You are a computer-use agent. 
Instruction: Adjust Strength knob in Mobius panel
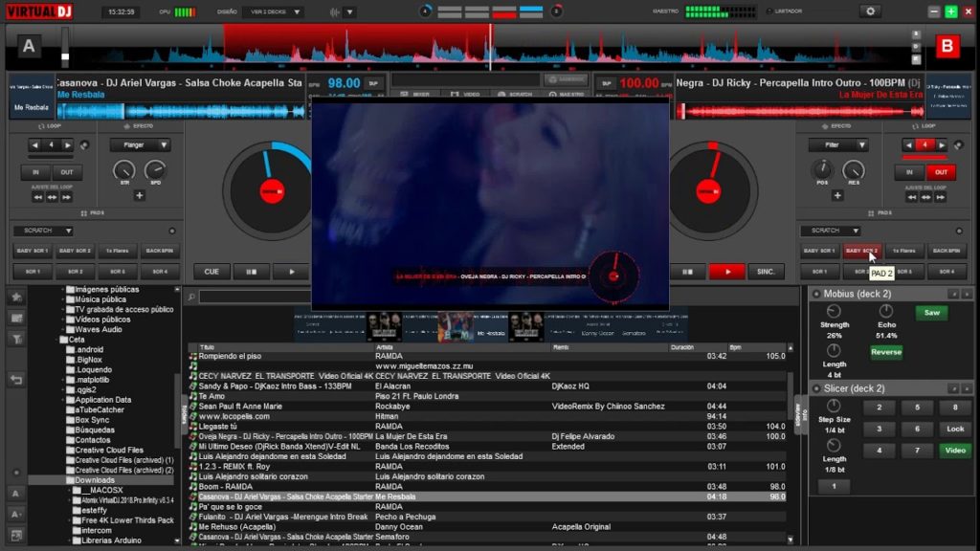(834, 311)
